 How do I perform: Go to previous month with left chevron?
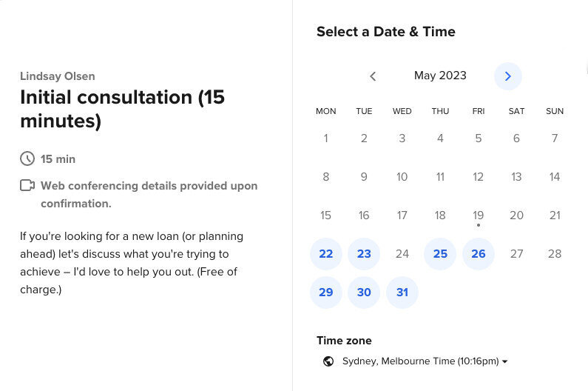pyautogui.click(x=373, y=76)
